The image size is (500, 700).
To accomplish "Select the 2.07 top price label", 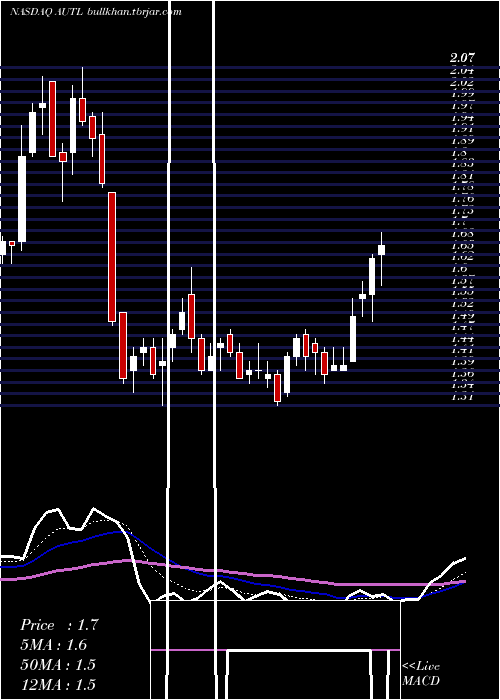I will click(462, 58).
